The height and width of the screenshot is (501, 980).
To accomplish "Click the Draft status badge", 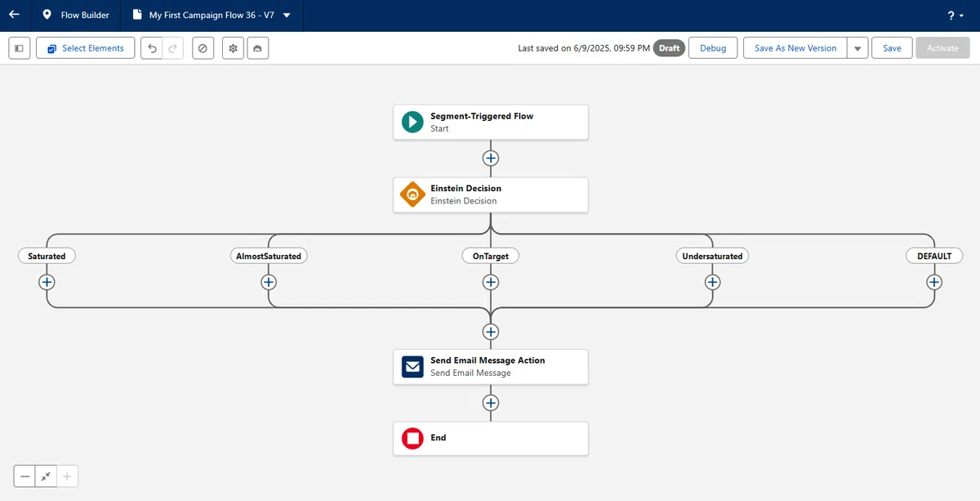I will (669, 48).
